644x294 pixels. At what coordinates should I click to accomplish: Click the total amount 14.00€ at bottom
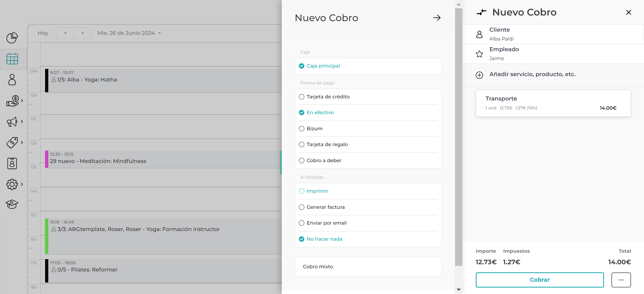pyautogui.click(x=619, y=262)
